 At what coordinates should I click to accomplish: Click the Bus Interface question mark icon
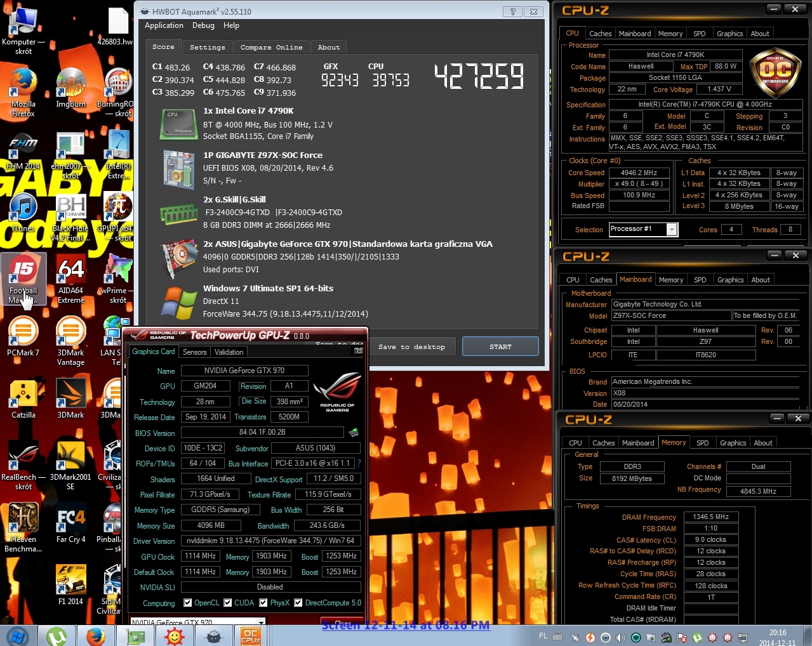click(x=359, y=463)
